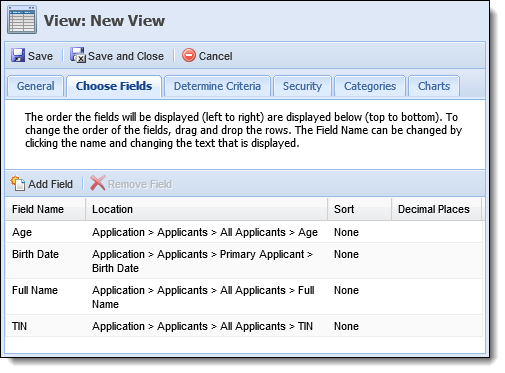Click the red Cancel icon
The height and width of the screenshot is (373, 505).
(x=189, y=55)
